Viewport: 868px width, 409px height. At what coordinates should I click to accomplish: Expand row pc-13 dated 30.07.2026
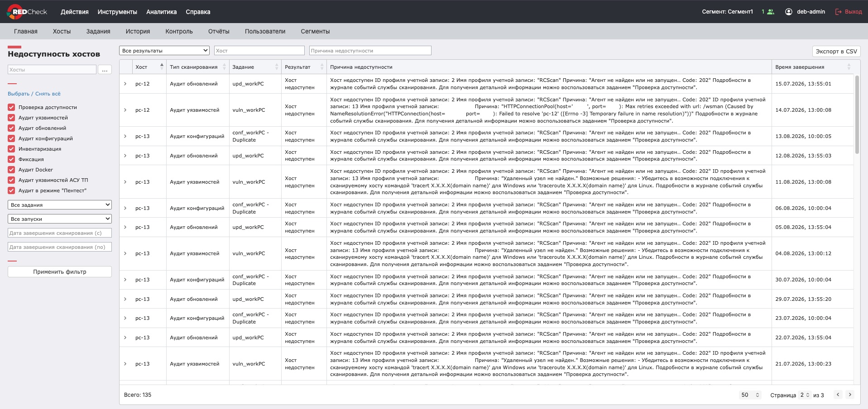125,280
